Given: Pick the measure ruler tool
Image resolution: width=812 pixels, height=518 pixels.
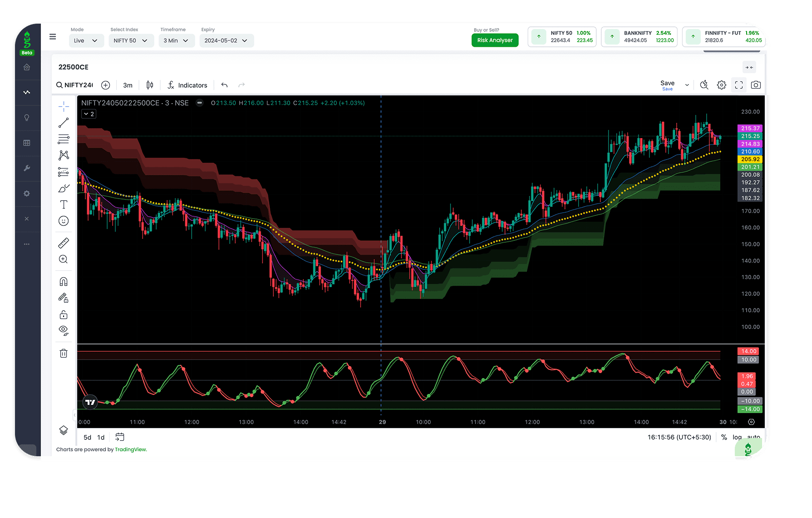Looking at the screenshot, I should tap(64, 243).
